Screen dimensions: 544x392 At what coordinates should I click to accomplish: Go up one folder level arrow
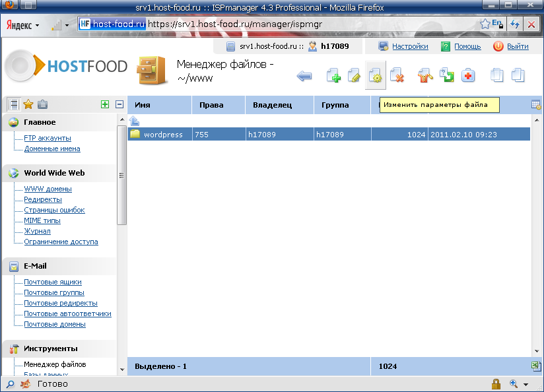click(134, 121)
